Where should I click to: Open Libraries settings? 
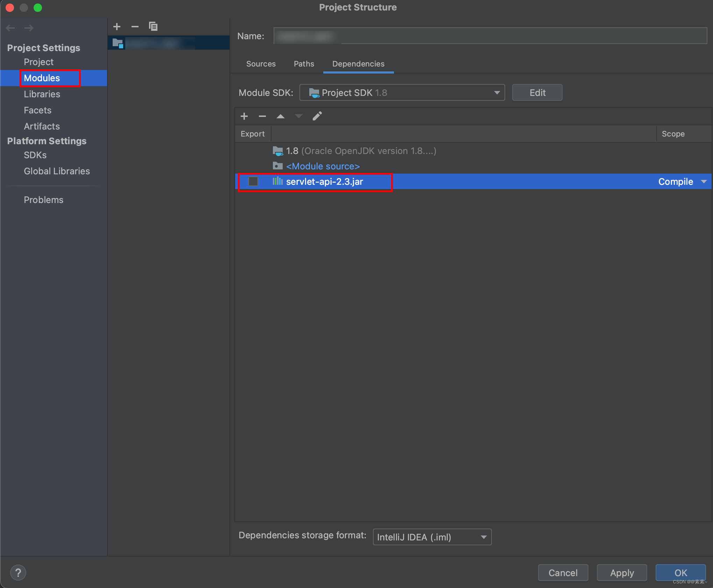(x=42, y=94)
